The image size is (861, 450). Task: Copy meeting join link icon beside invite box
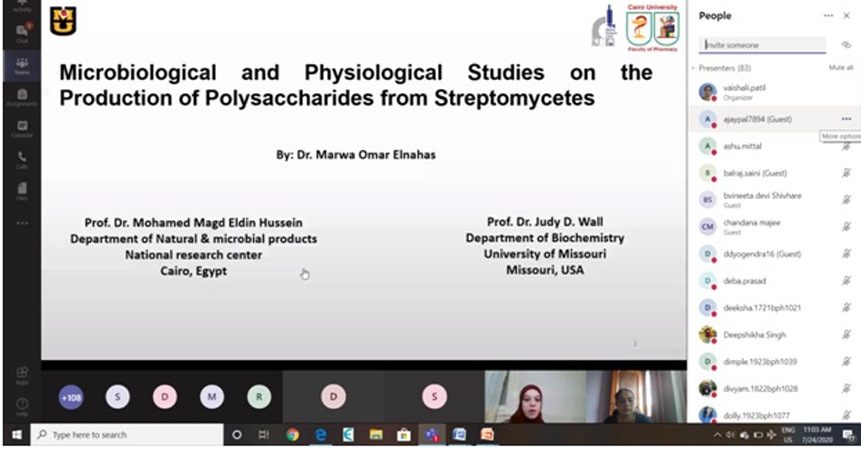846,45
